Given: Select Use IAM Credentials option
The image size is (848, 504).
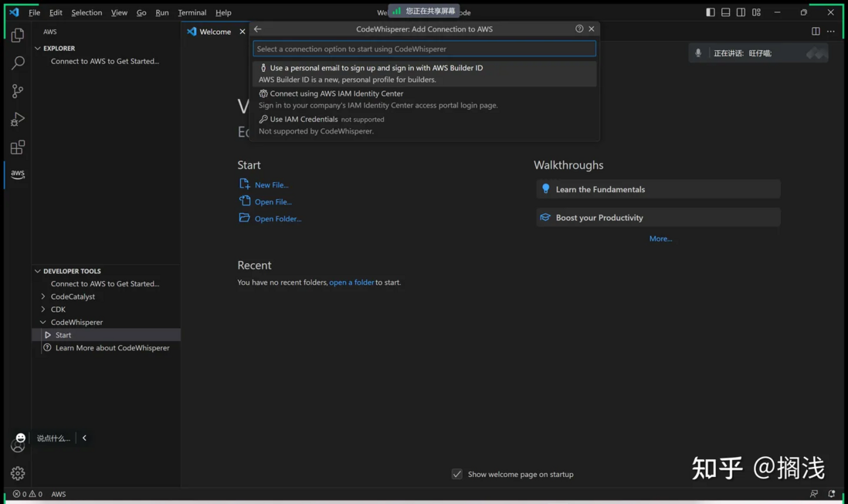Looking at the screenshot, I should click(425, 125).
